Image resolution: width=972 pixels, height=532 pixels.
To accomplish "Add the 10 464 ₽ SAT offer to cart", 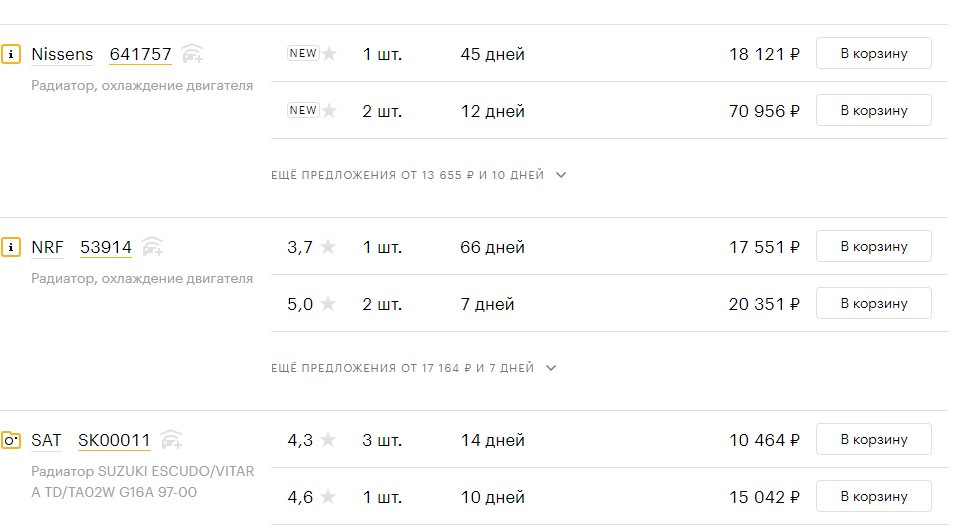I will (x=873, y=440).
